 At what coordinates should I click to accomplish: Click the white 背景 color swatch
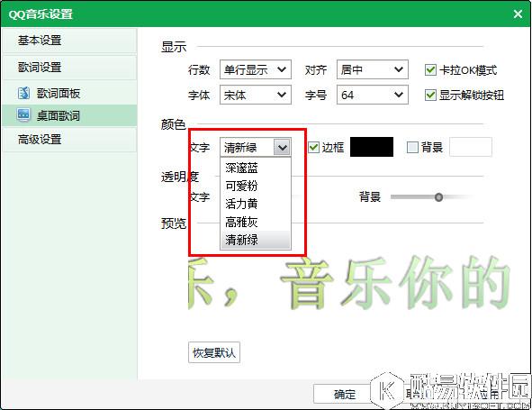[x=471, y=147]
